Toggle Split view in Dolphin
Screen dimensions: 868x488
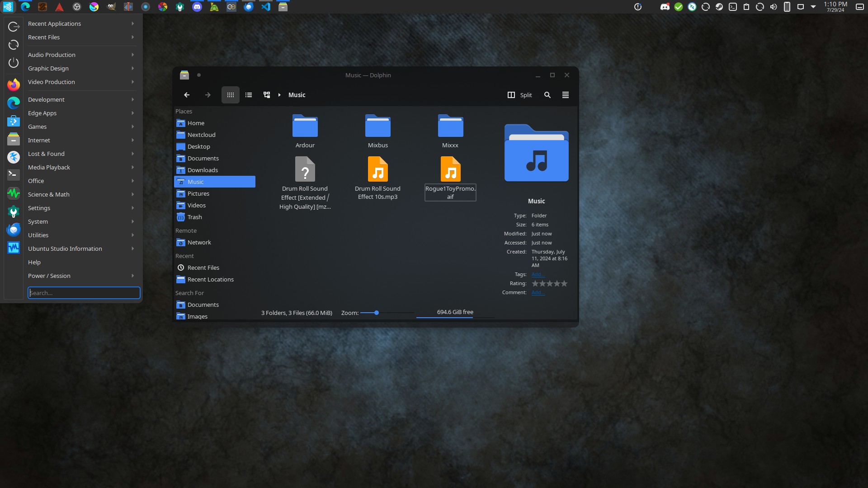(519, 95)
